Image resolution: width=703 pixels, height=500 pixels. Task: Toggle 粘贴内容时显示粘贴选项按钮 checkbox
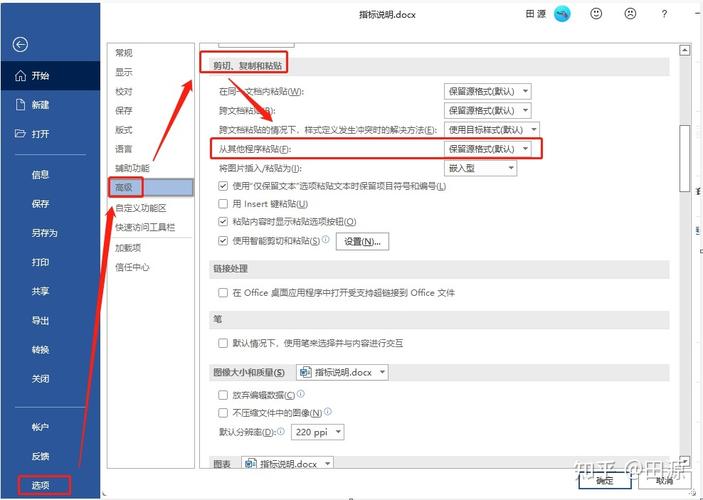[223, 222]
